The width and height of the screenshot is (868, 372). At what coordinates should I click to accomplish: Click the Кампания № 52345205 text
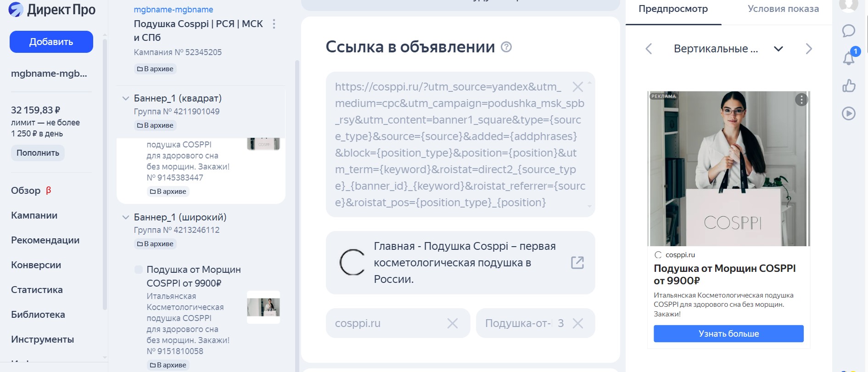point(178,52)
